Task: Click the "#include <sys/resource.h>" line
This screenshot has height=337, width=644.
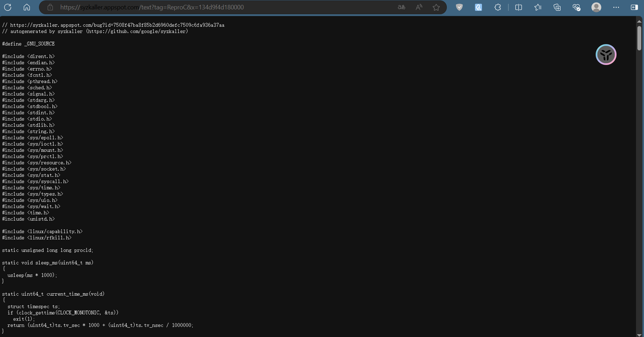Action: [37, 163]
